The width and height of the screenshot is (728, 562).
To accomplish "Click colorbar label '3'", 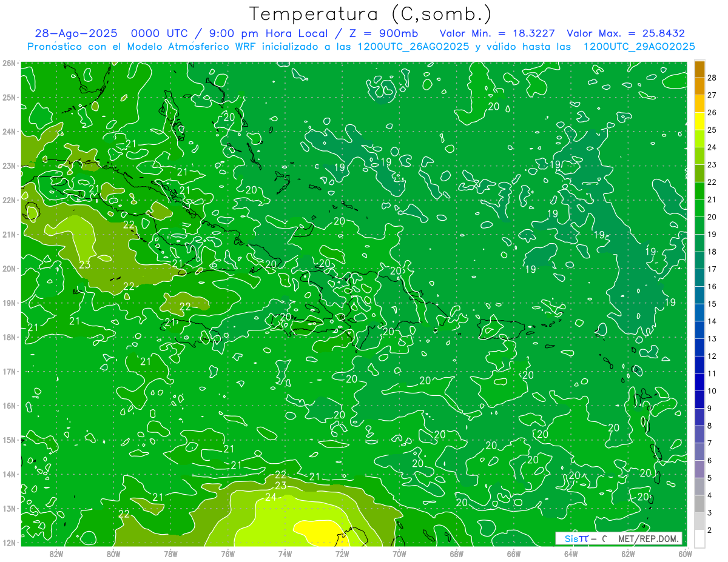I will (x=709, y=513).
